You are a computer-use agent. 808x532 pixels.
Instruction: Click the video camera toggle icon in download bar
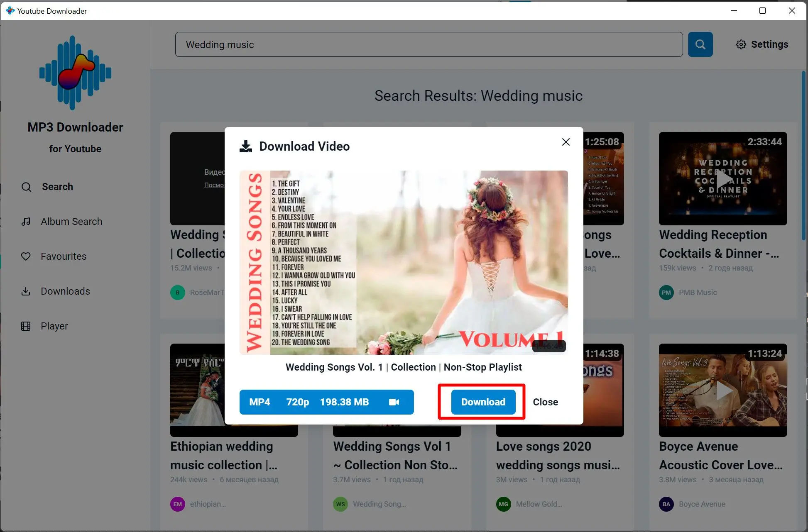(393, 402)
